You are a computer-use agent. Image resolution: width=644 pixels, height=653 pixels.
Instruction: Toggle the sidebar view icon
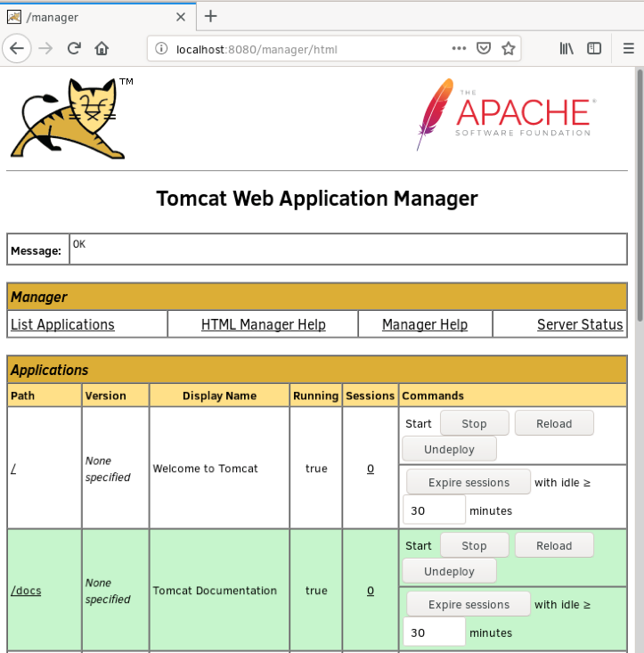594,48
